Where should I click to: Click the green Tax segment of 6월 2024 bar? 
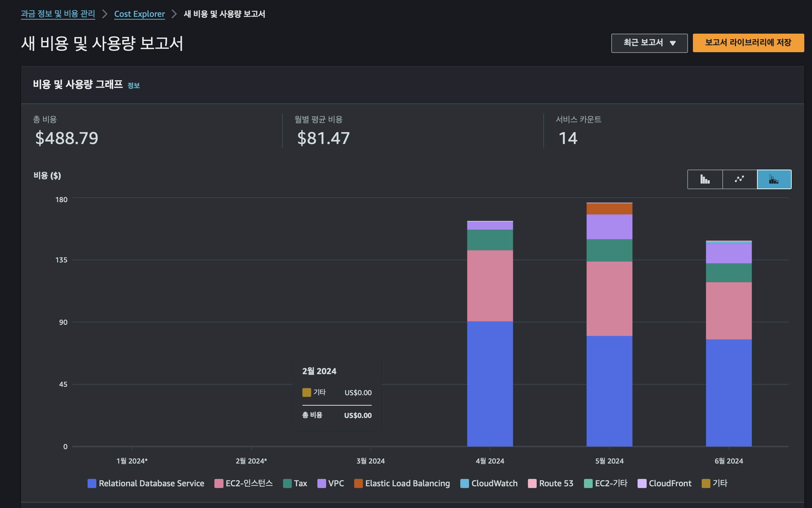pyautogui.click(x=729, y=273)
